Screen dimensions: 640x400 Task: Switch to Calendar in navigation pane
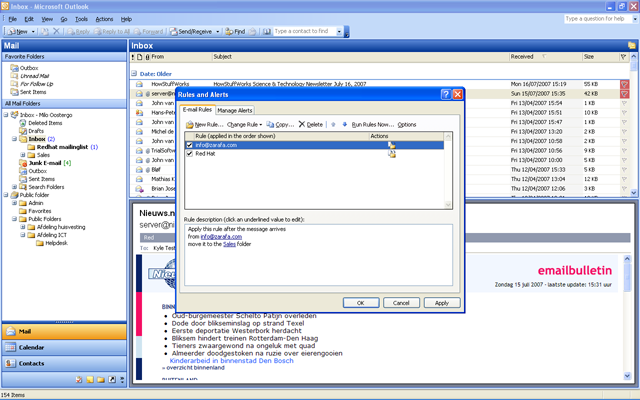click(x=64, y=347)
